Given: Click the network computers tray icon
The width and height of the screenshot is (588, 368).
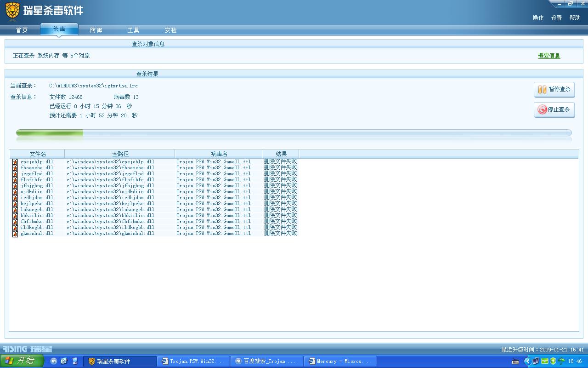Looking at the screenshot, I should pos(536,362).
